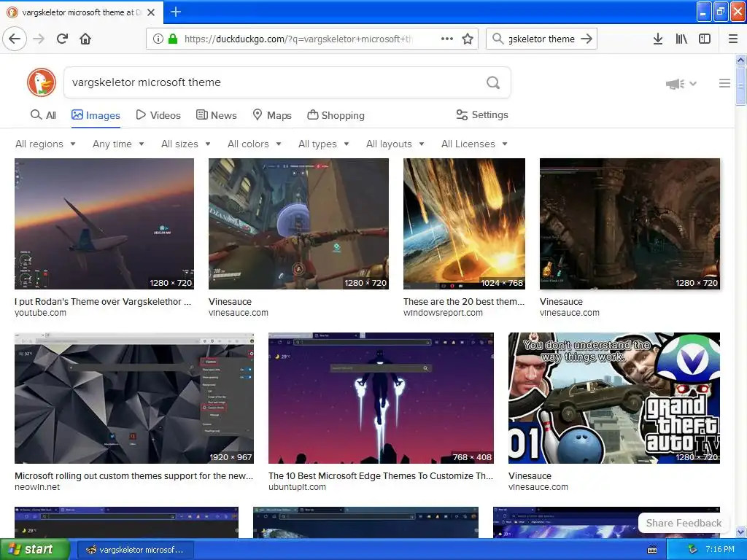Expand the All regions filter
Viewport: 747px width, 560px height.
[45, 144]
